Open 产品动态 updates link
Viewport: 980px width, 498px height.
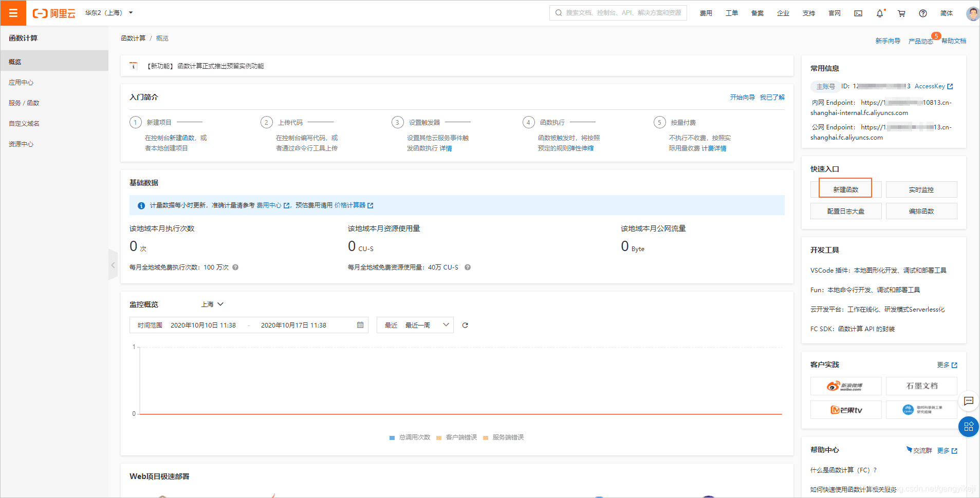point(921,41)
